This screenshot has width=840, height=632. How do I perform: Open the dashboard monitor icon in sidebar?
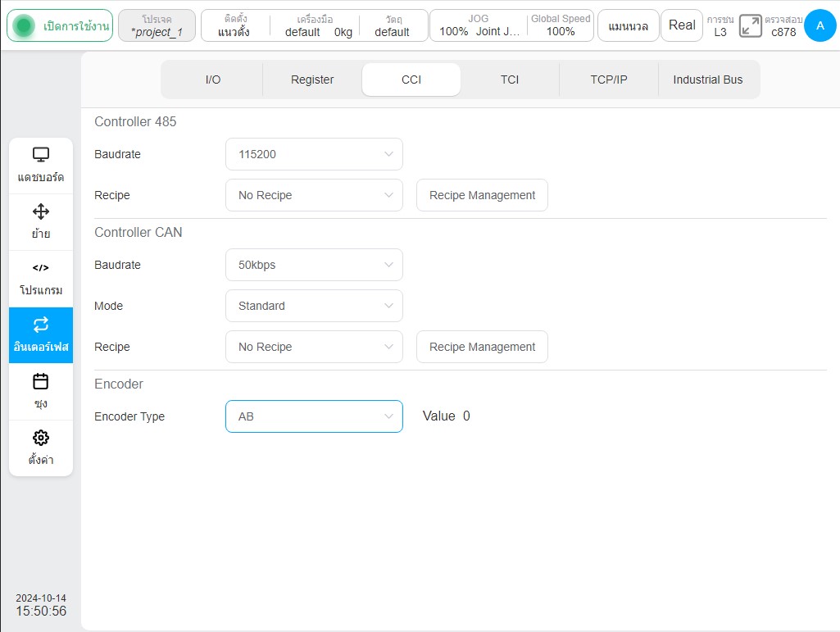coord(41,155)
